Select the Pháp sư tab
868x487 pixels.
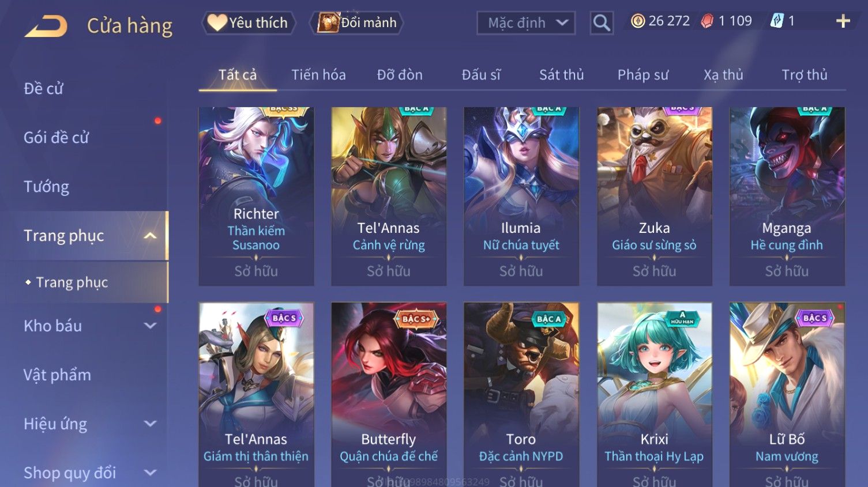[643, 75]
